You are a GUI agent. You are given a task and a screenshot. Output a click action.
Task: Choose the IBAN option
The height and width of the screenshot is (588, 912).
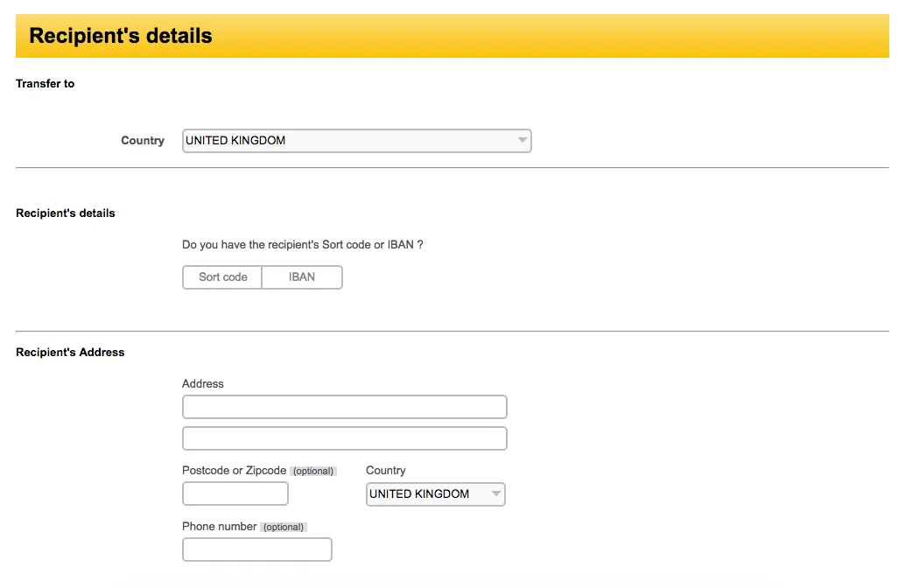302,277
